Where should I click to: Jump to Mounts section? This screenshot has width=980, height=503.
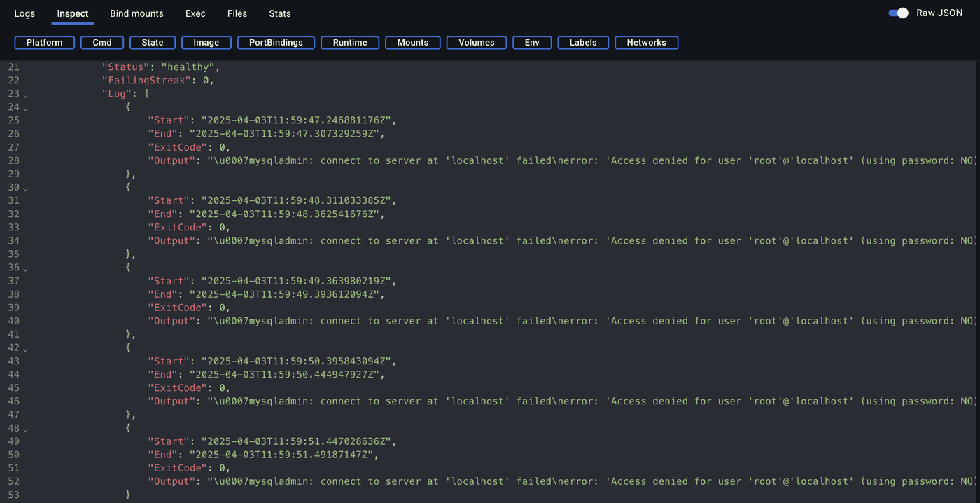(x=413, y=43)
